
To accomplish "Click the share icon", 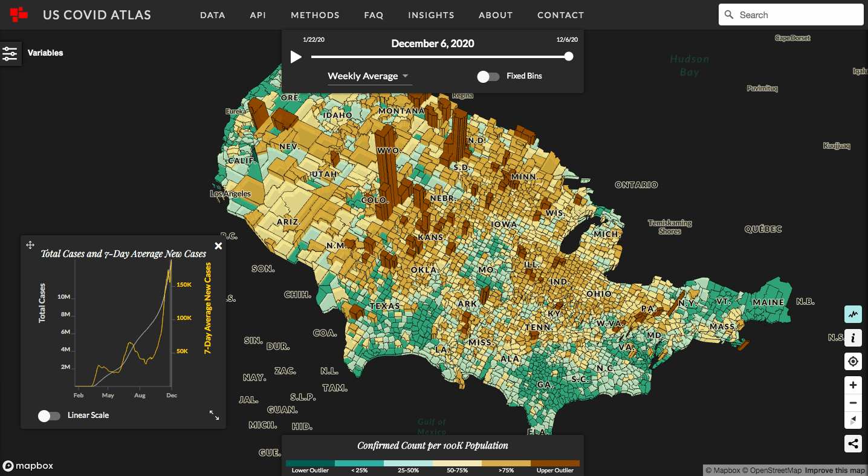I will pyautogui.click(x=853, y=444).
